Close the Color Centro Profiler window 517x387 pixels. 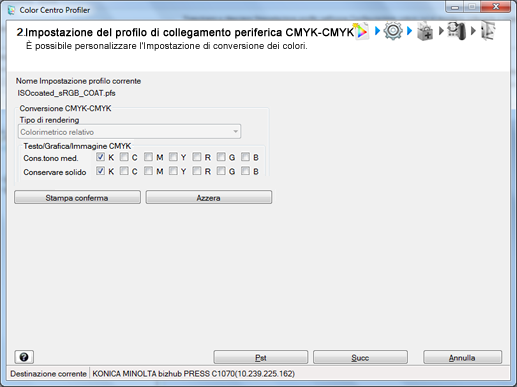(x=496, y=7)
